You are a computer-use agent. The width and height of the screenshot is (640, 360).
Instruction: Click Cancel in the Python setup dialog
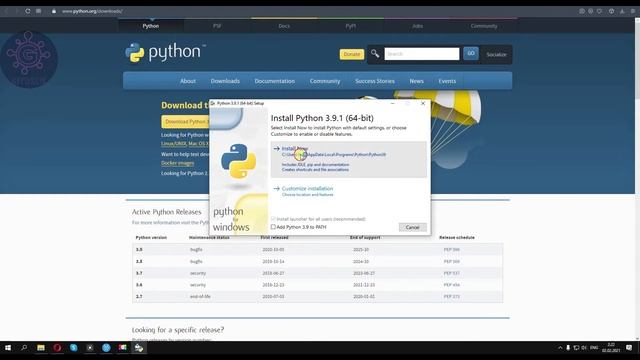point(412,227)
